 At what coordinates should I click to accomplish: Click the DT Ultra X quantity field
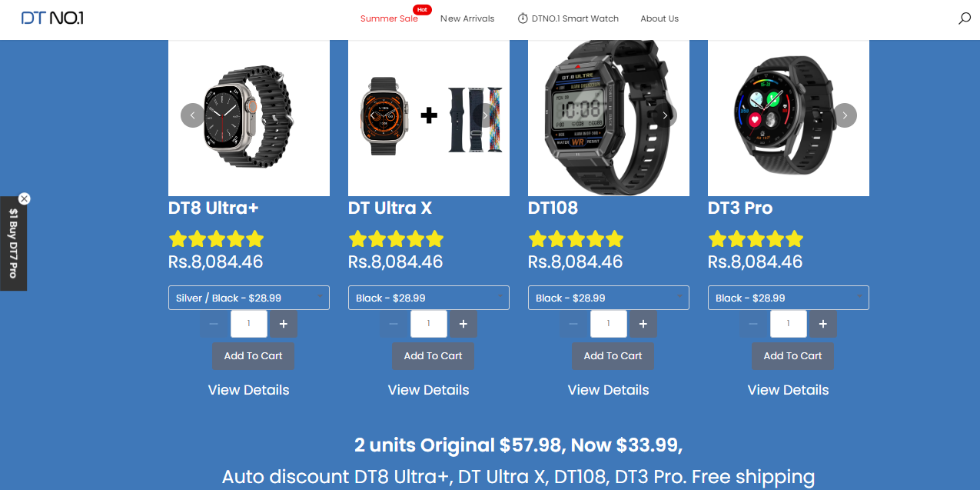[x=429, y=324]
